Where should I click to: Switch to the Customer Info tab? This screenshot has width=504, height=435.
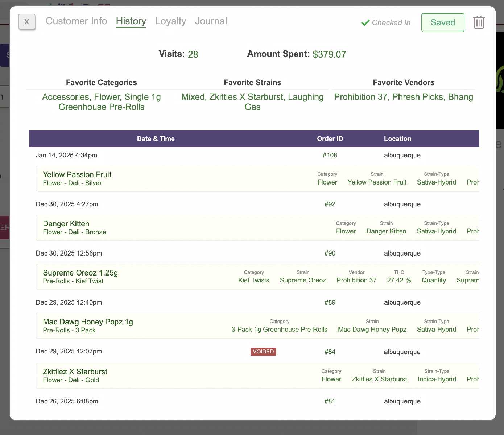pos(76,21)
